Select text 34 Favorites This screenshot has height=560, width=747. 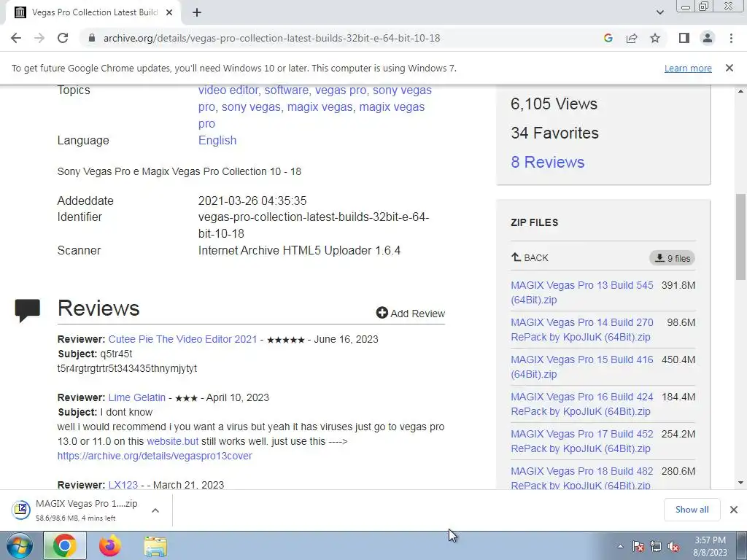[x=554, y=133]
